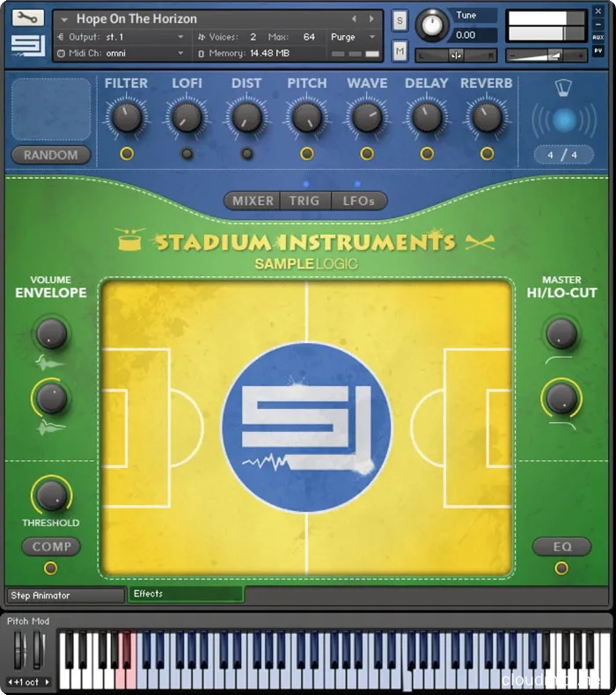Click the 4 / 4 time signature field

(x=562, y=155)
